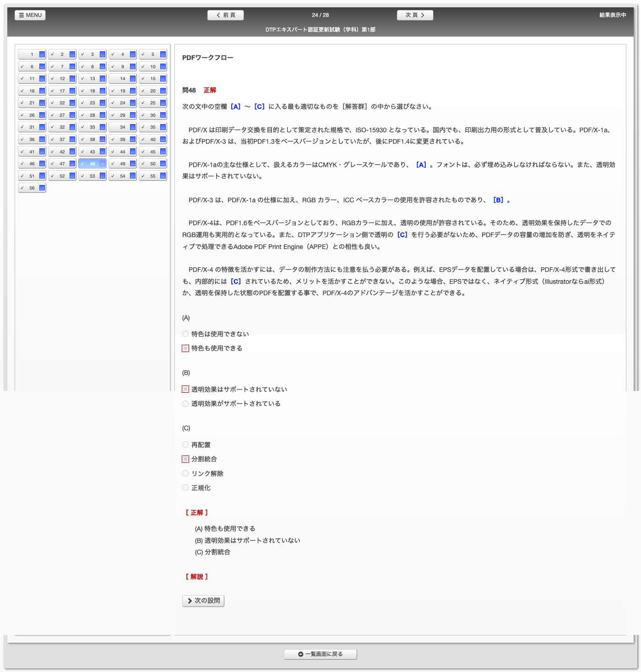This screenshot has height=672, width=641.
Task: Click the blue flag icon for question 14
Action: 133,79
